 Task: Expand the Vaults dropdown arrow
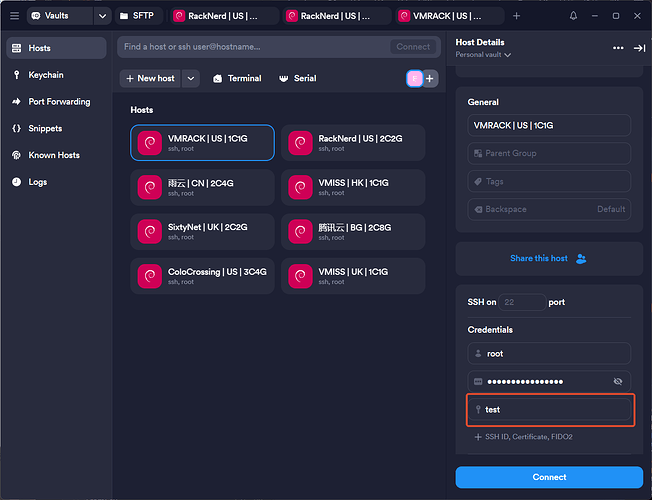pyautogui.click(x=102, y=16)
